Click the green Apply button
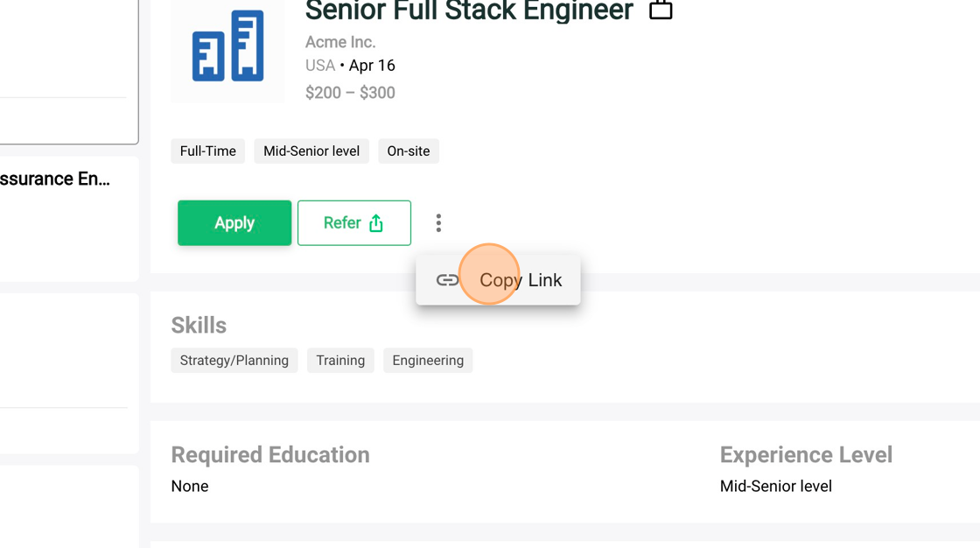The image size is (980, 548). 234,222
